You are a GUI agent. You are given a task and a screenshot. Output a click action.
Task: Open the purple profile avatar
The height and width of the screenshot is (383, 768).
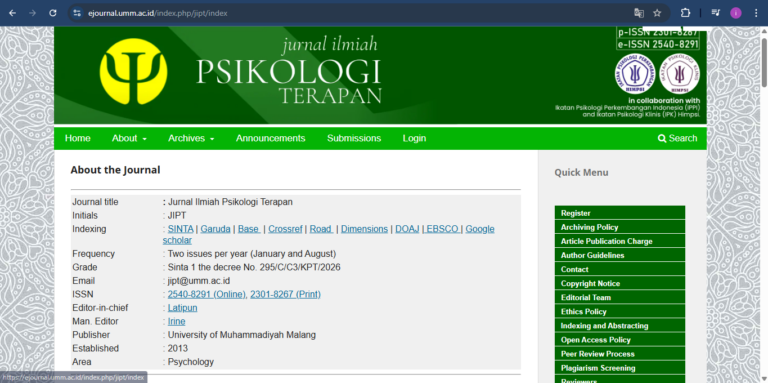pyautogui.click(x=736, y=13)
